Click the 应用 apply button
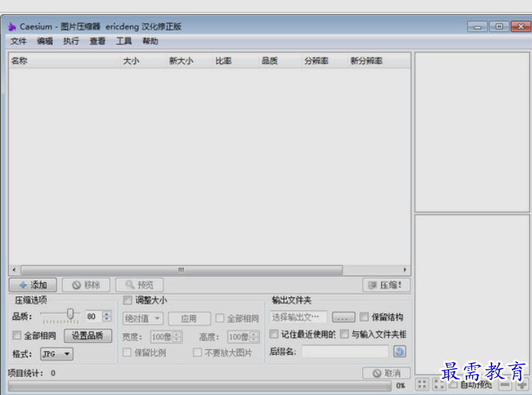 189,319
